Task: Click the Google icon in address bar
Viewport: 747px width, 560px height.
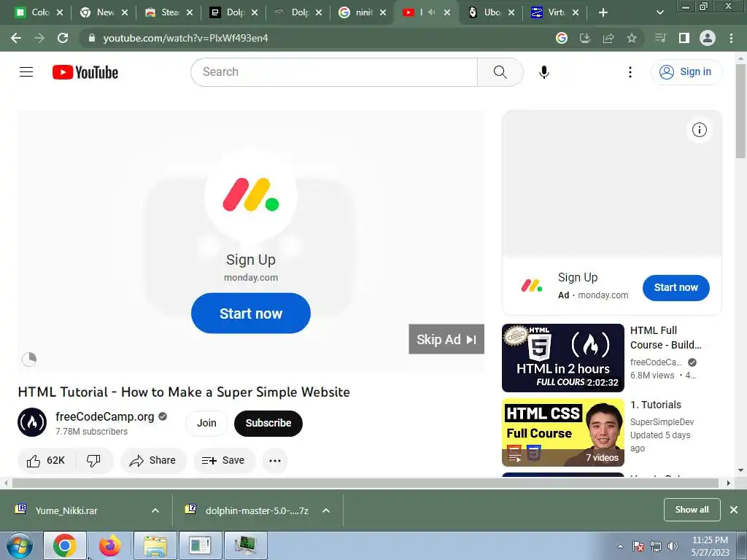Action: (562, 38)
